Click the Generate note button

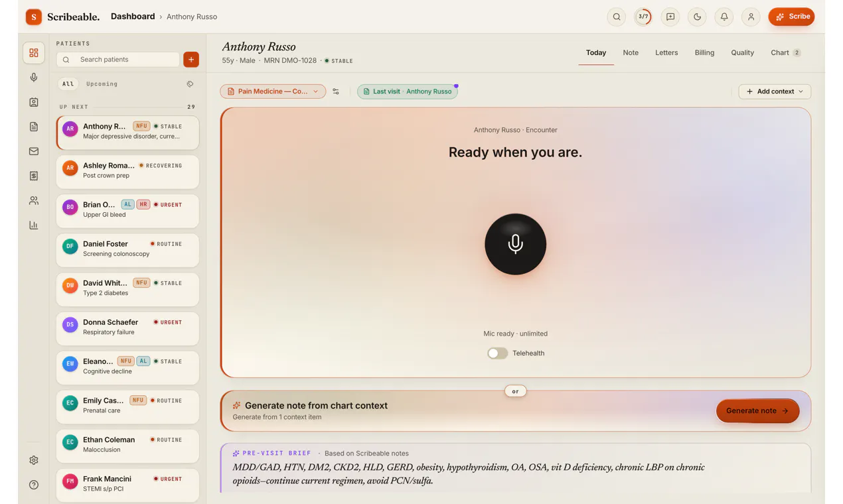click(x=757, y=411)
